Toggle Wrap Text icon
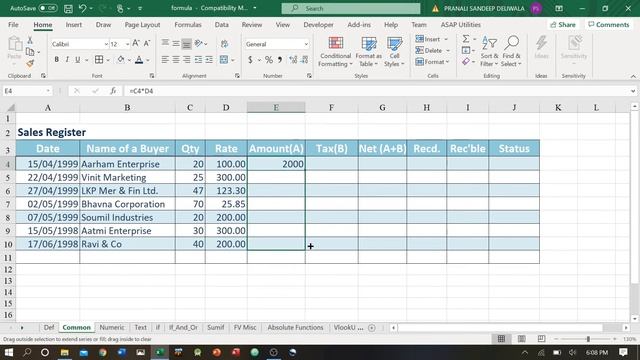Viewport: 640px width, 360px height. tap(224, 44)
